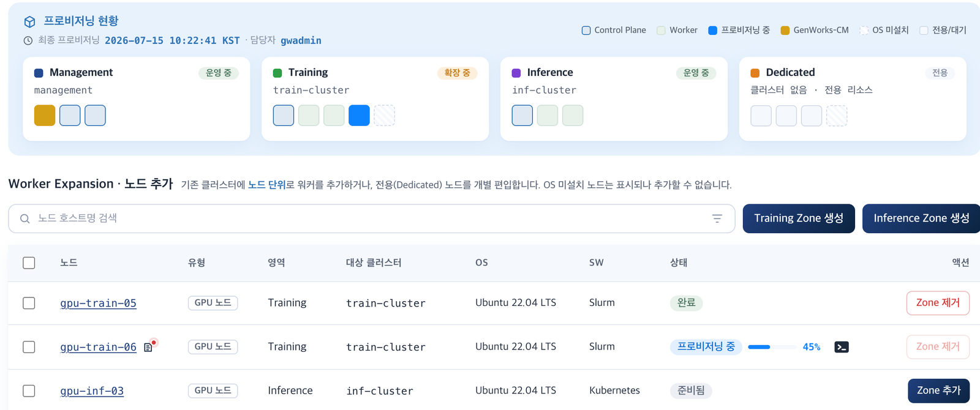Check the gpu-train-05 row checkbox
980x410 pixels.
29,304
